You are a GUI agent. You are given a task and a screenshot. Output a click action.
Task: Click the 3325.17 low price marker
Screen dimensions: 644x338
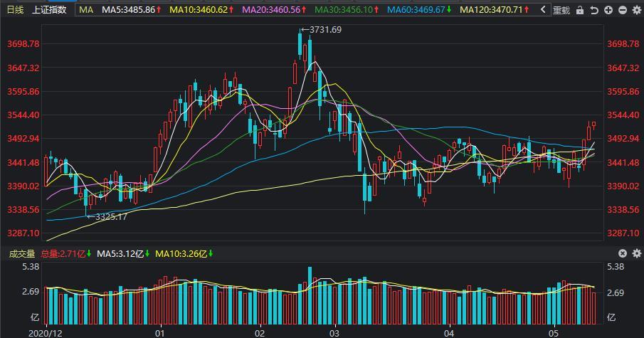click(107, 216)
